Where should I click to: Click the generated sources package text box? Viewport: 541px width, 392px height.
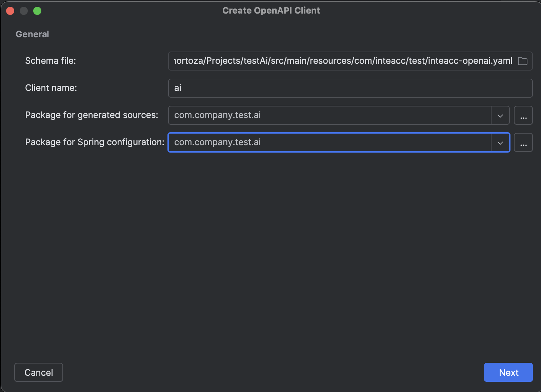329,115
